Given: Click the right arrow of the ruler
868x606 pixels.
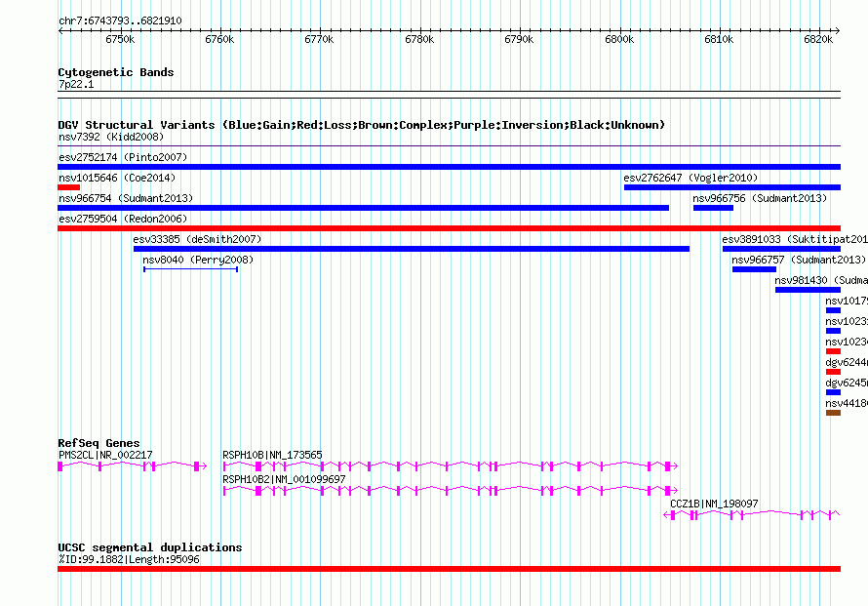Looking at the screenshot, I should (x=838, y=30).
